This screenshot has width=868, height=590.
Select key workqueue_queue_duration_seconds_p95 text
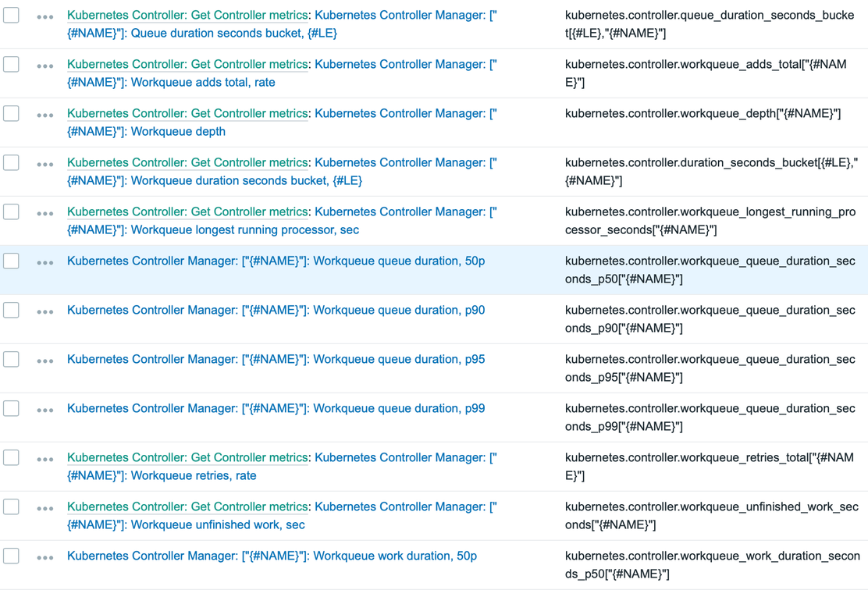coord(710,368)
